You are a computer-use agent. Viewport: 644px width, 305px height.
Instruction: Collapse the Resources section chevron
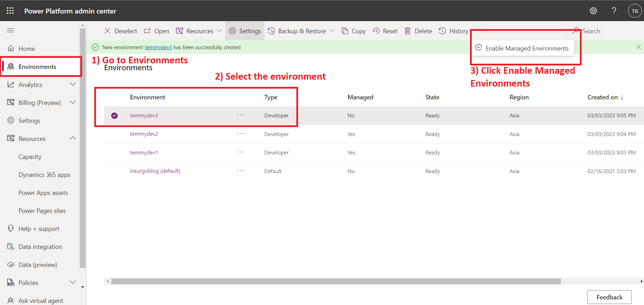(73, 138)
